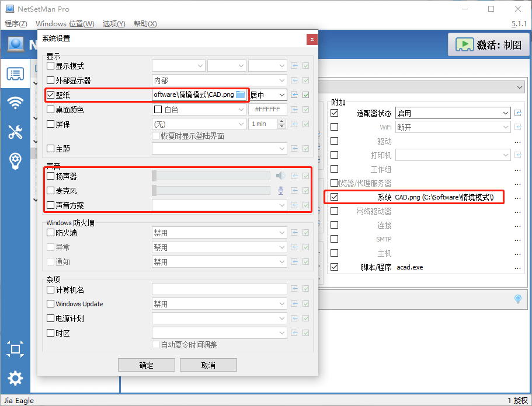
Task: Toggle apply-immediately check icon for wallpaper
Action: click(305, 95)
